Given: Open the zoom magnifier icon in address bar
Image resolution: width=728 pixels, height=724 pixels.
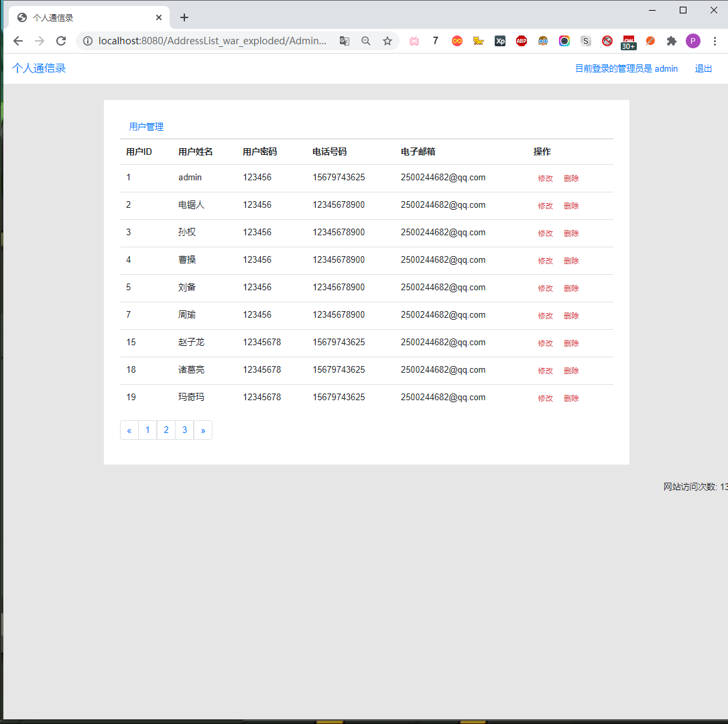Looking at the screenshot, I should click(x=366, y=41).
